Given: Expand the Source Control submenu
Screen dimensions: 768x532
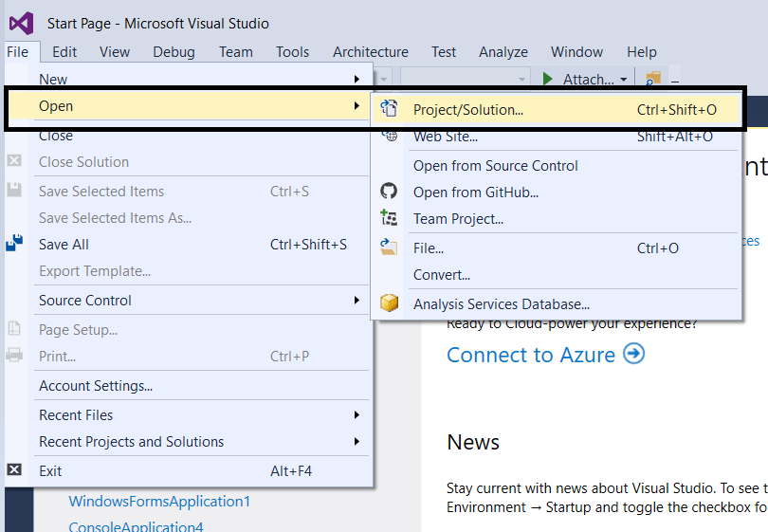Looking at the screenshot, I should pyautogui.click(x=201, y=300).
